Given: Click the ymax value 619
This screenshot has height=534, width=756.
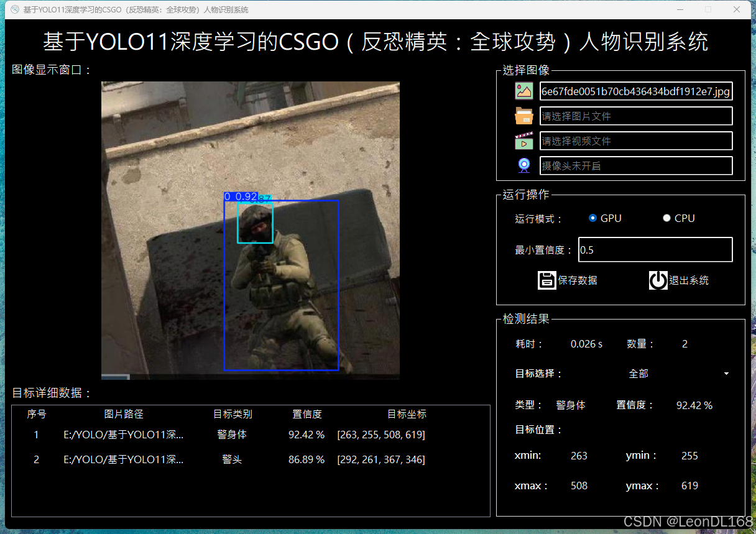Looking at the screenshot, I should pyautogui.click(x=689, y=486).
